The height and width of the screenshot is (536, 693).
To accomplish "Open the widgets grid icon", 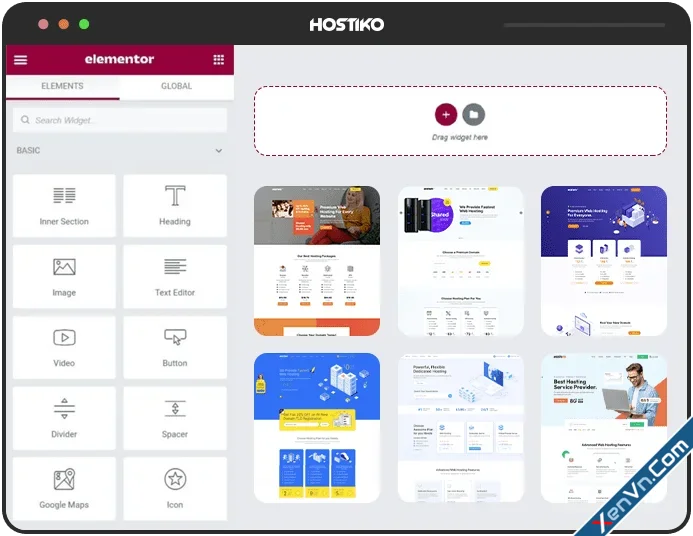I will [218, 60].
